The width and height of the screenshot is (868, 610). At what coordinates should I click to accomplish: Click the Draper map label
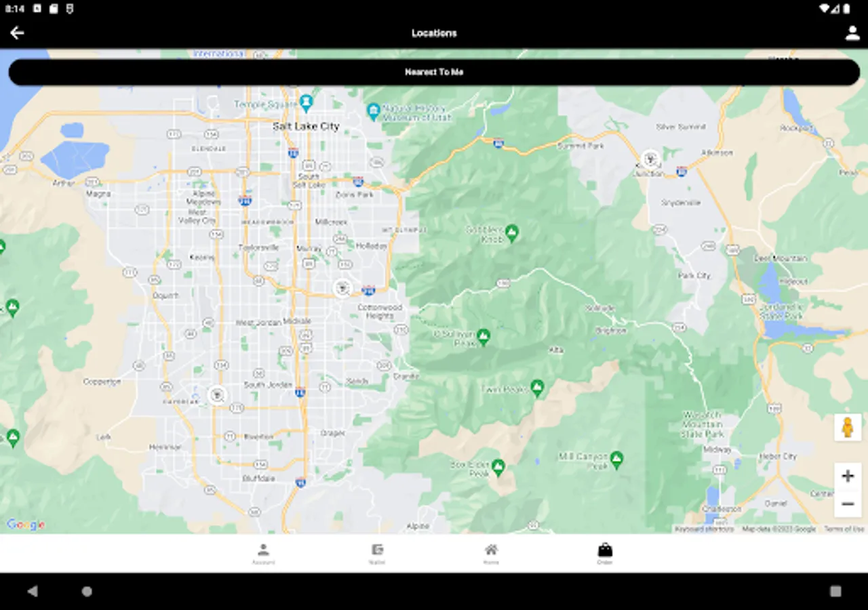[x=333, y=433]
